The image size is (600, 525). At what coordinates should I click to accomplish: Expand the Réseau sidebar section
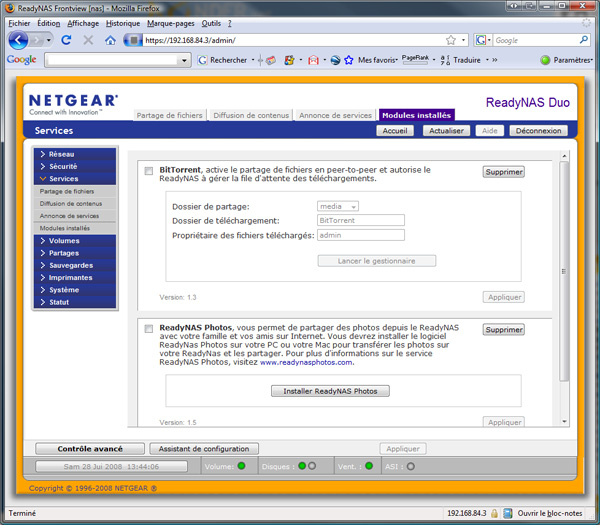[75, 154]
